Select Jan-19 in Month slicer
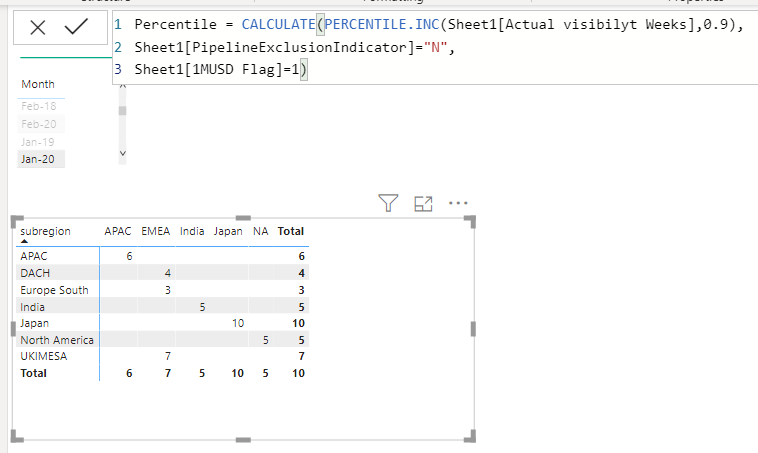 tap(38, 142)
